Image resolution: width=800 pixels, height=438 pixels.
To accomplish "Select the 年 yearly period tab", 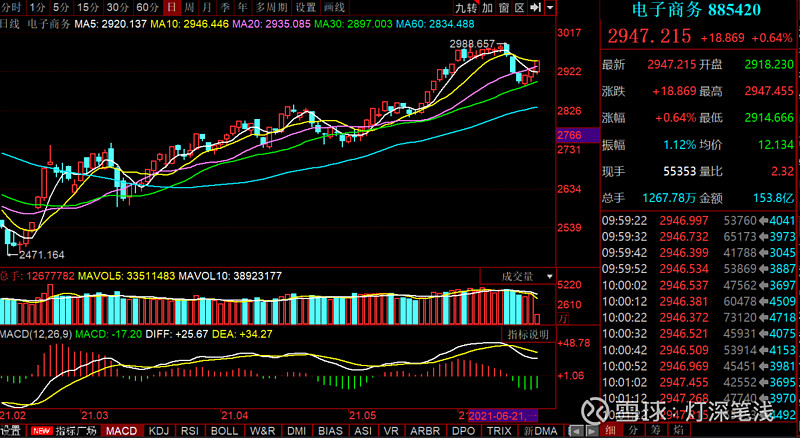I will pyautogui.click(x=242, y=7).
